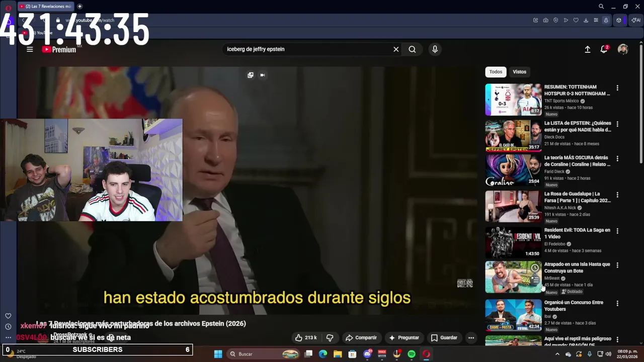Open options menu for Tottenham resumen video

coord(617,88)
